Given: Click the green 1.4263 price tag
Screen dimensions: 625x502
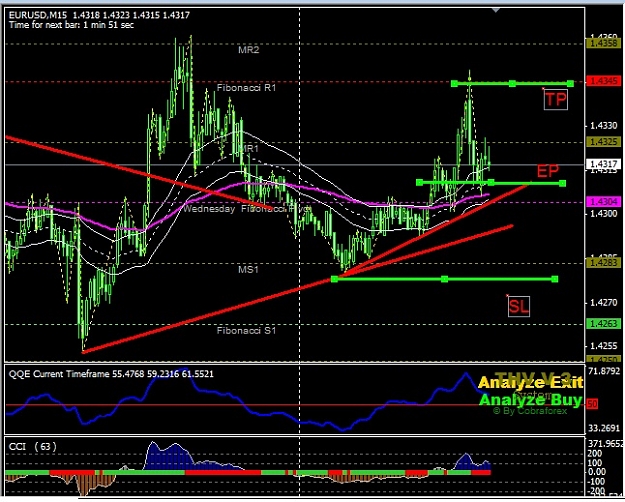Looking at the screenshot, I should (603, 323).
